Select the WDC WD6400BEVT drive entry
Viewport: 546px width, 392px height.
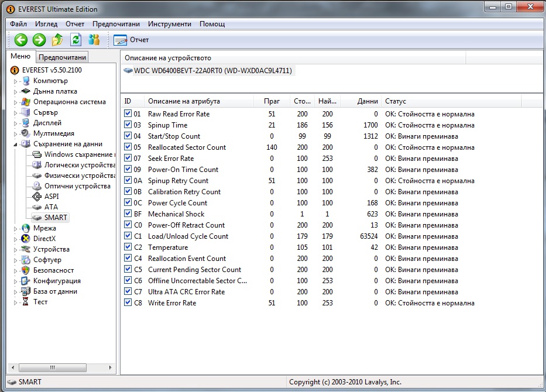213,71
